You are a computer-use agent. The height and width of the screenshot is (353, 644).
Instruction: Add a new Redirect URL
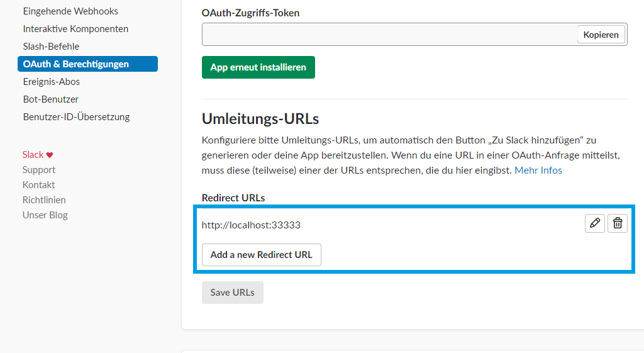click(261, 255)
